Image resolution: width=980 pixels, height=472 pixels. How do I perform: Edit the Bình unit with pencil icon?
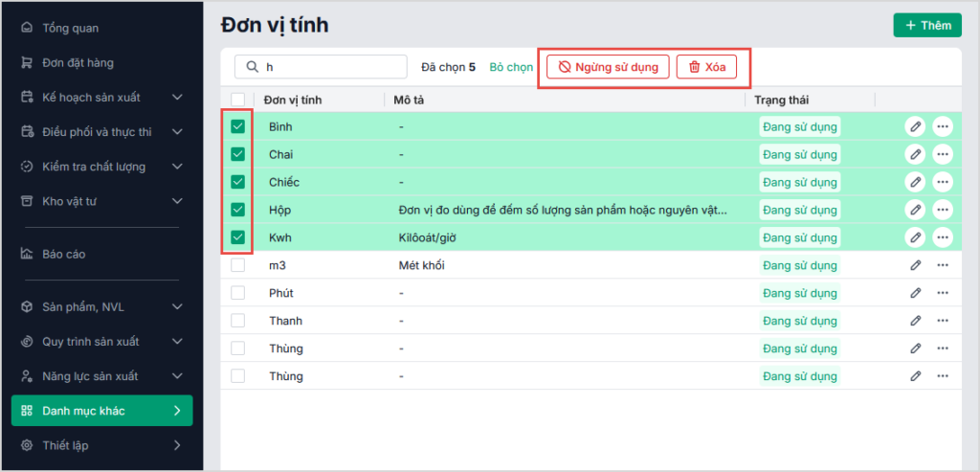pyautogui.click(x=915, y=127)
